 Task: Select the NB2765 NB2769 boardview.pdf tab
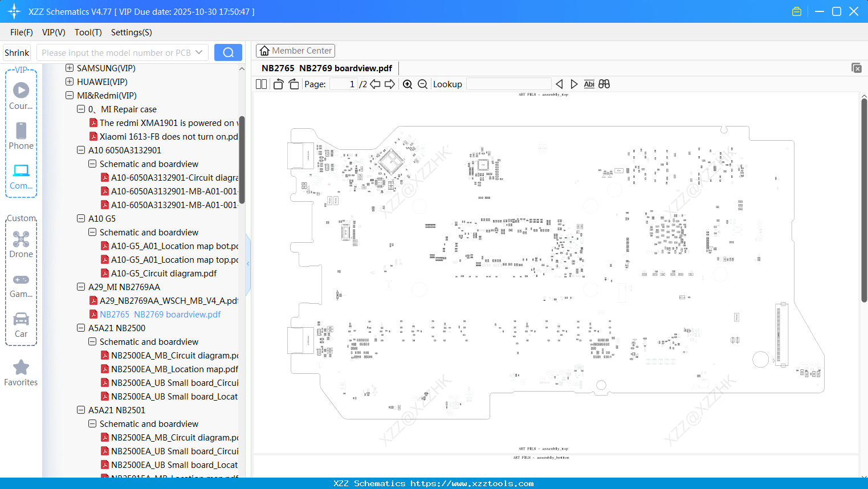327,68
